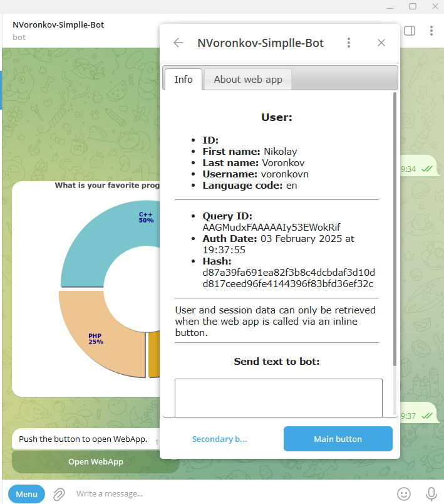
Task: Click the 9:37 sent message bubble
Action: pos(419,412)
